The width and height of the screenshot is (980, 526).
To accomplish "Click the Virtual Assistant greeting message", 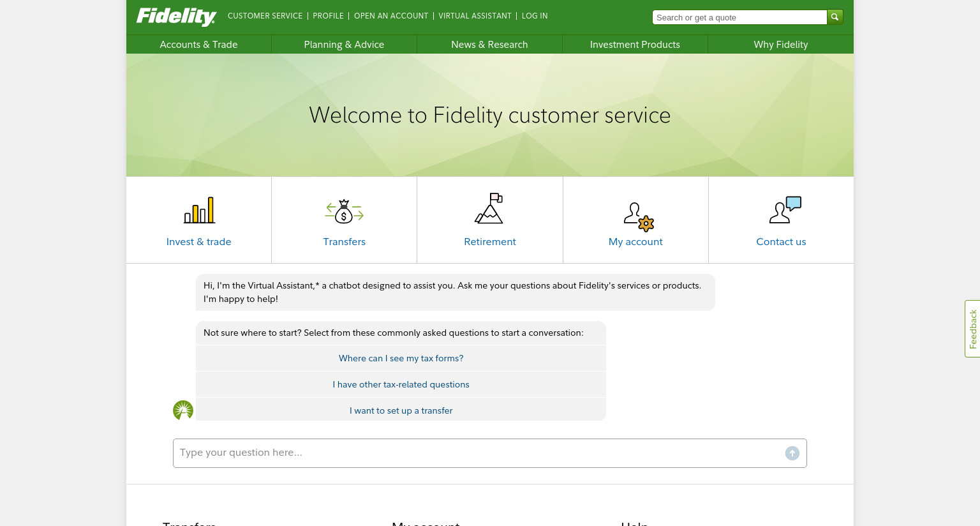I will tap(455, 292).
